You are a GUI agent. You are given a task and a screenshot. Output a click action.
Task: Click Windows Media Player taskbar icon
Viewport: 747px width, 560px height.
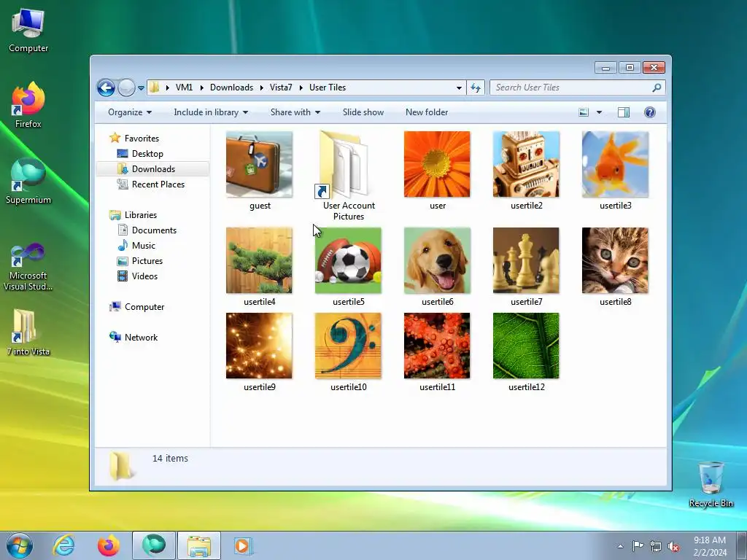243,545
